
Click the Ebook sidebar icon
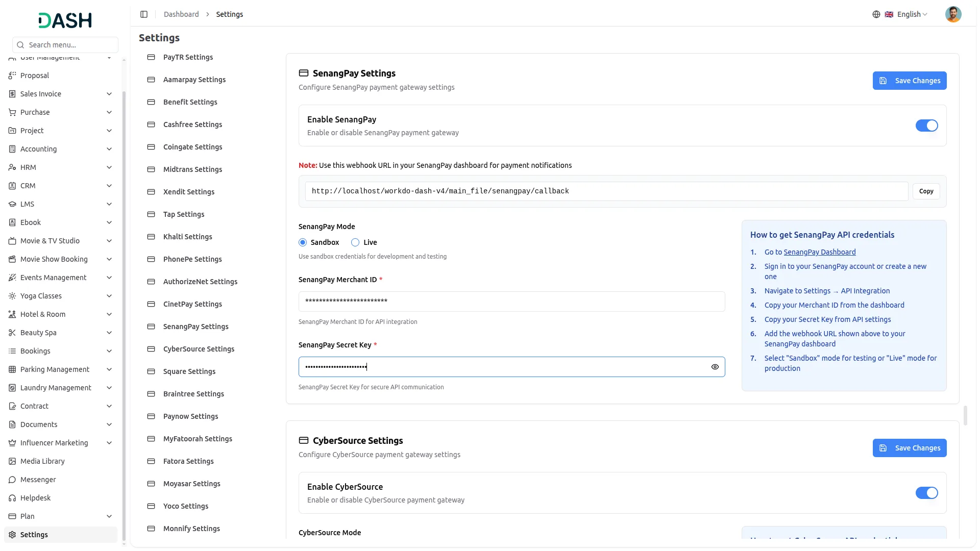12,222
